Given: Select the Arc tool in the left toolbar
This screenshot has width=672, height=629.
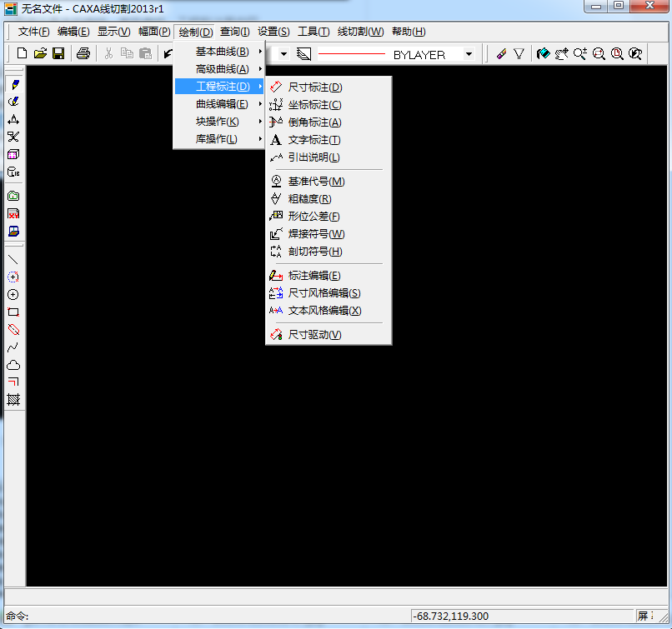Looking at the screenshot, I should [x=13, y=277].
